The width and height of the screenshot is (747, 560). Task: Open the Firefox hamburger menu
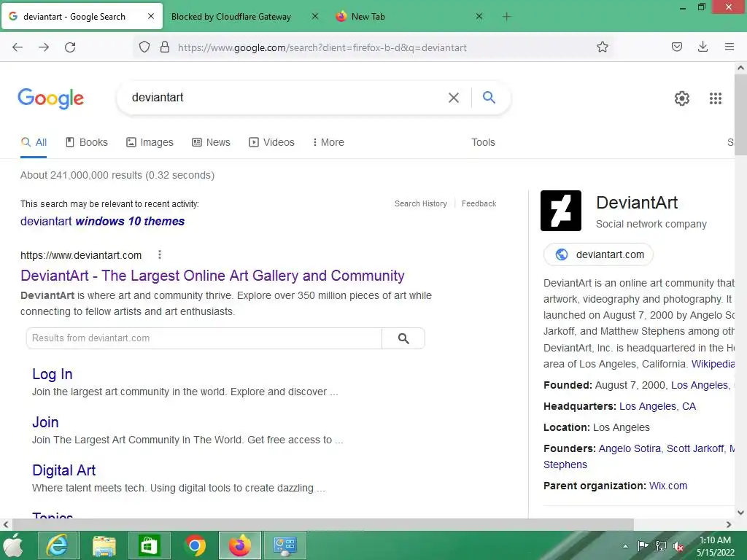(x=729, y=47)
